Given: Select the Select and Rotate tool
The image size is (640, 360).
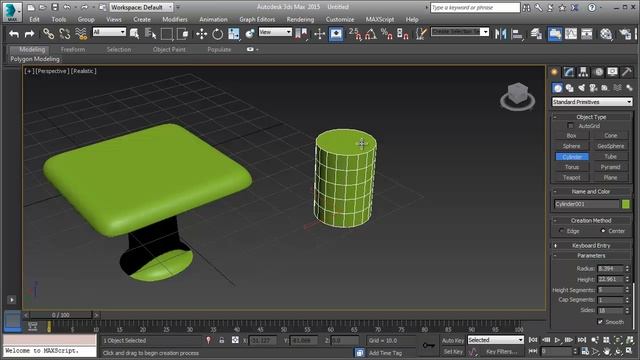Looking at the screenshot, I should [218, 34].
